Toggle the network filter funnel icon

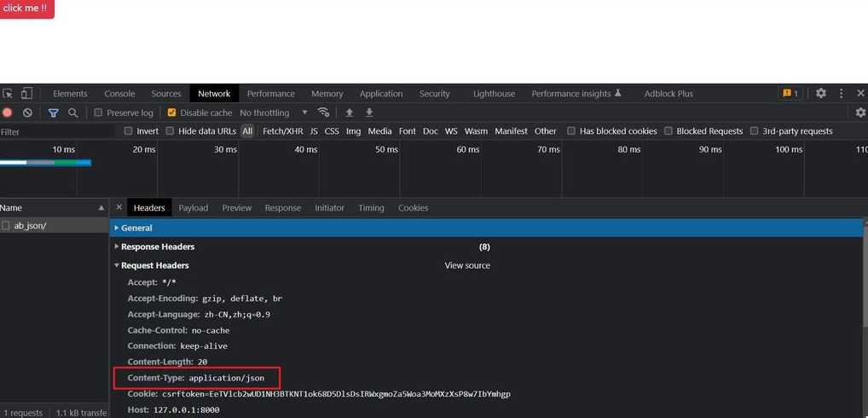[x=53, y=113]
